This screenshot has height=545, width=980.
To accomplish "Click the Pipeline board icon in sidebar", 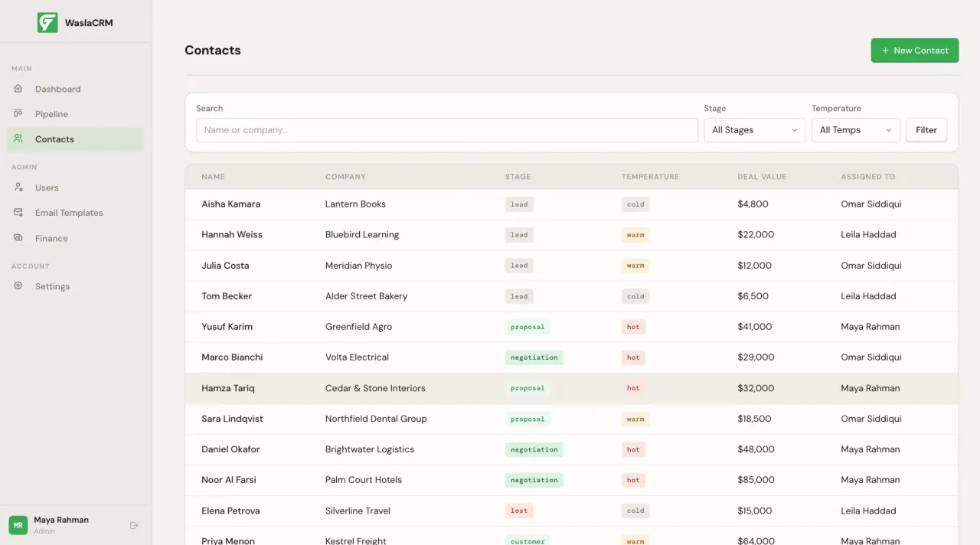I will (18, 114).
